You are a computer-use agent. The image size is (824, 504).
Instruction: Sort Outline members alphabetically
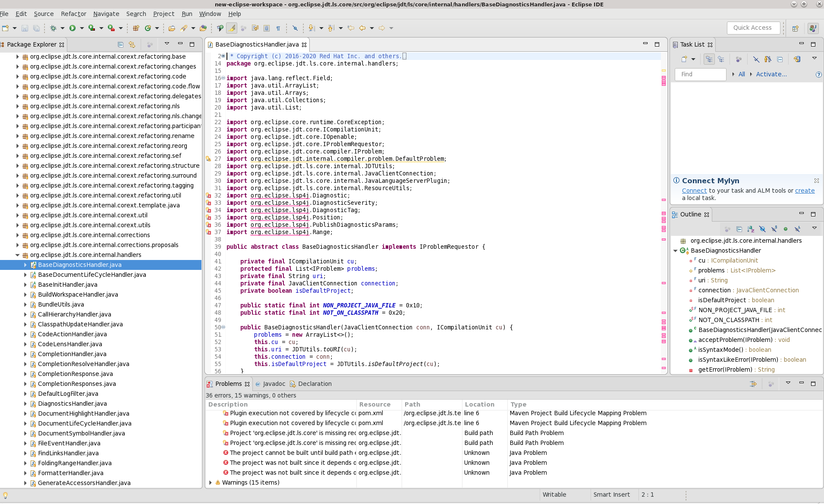pyautogui.click(x=751, y=229)
